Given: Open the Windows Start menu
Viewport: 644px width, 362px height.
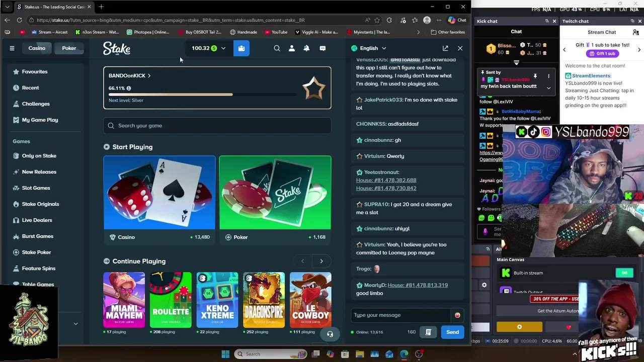Looking at the screenshot, I should point(225,354).
